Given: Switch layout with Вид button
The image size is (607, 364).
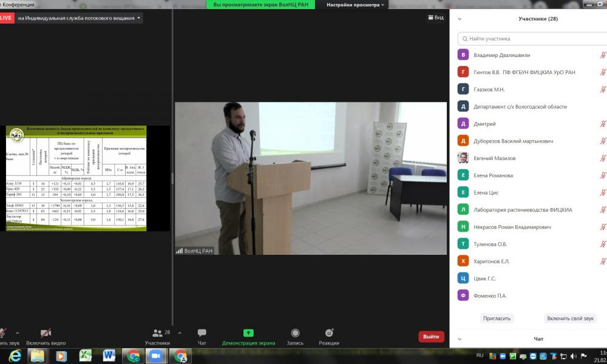Looking at the screenshot, I should (x=436, y=18).
